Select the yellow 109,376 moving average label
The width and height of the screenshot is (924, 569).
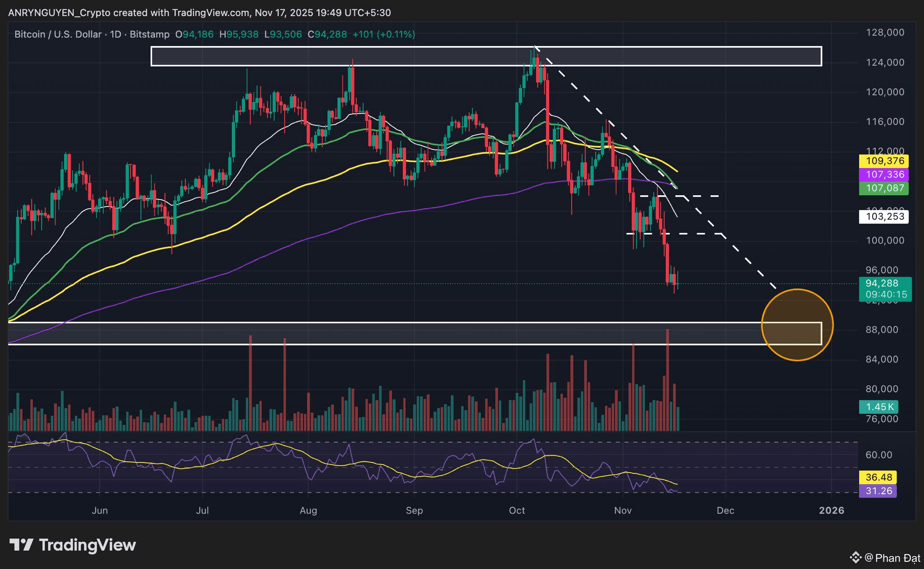pyautogui.click(x=884, y=161)
